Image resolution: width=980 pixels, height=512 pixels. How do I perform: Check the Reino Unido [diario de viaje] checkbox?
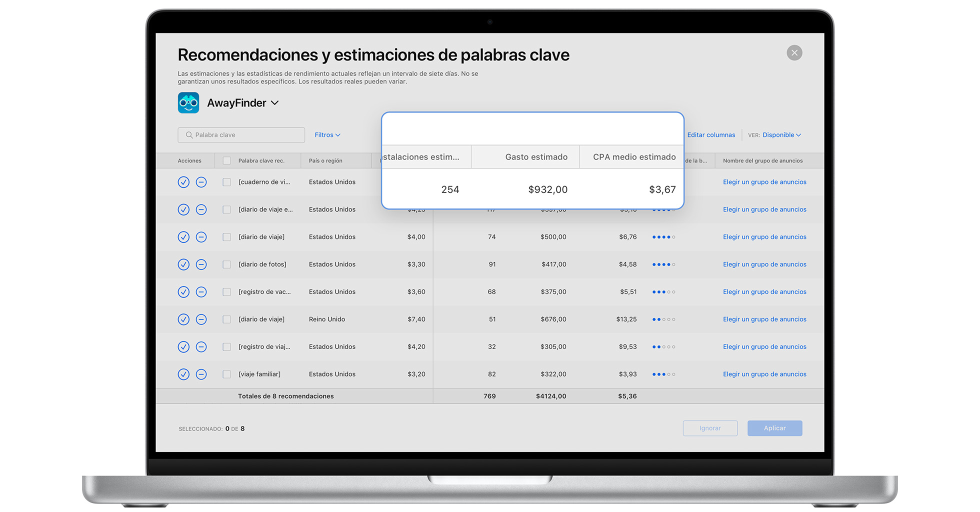pos(227,319)
